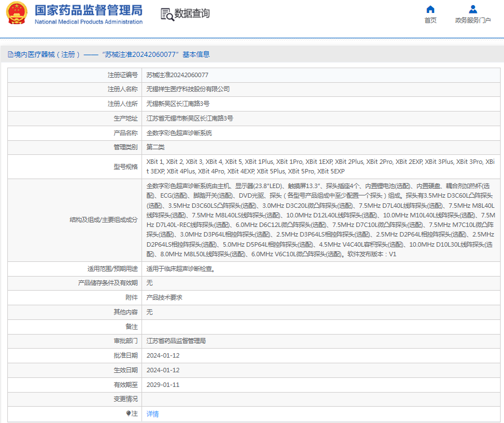The image size is (504, 423).
Task: Select 适用于临床超声诊断检查 text
Action: click(x=180, y=269)
